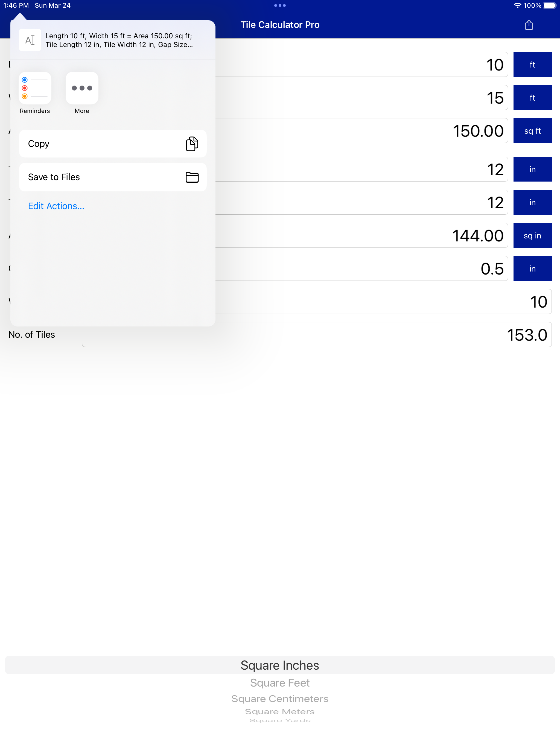This screenshot has width=560, height=747.
Task: Tap the text preview icon in share sheet
Action: point(30,40)
